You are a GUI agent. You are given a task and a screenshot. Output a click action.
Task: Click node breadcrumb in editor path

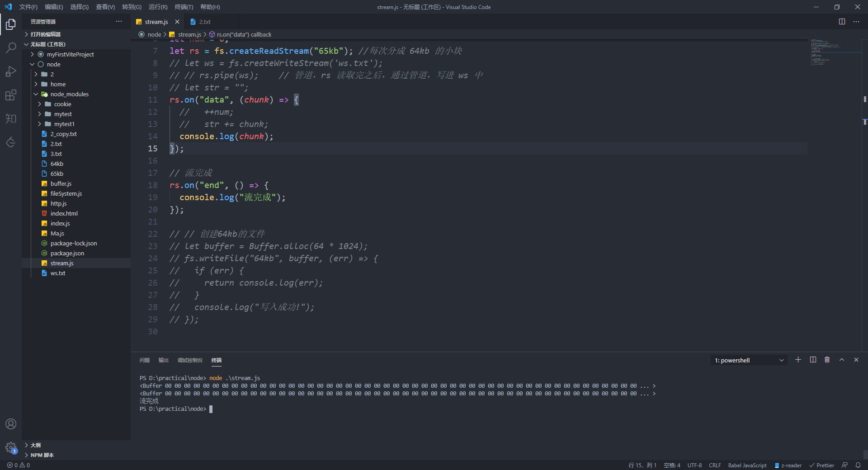[150, 34]
